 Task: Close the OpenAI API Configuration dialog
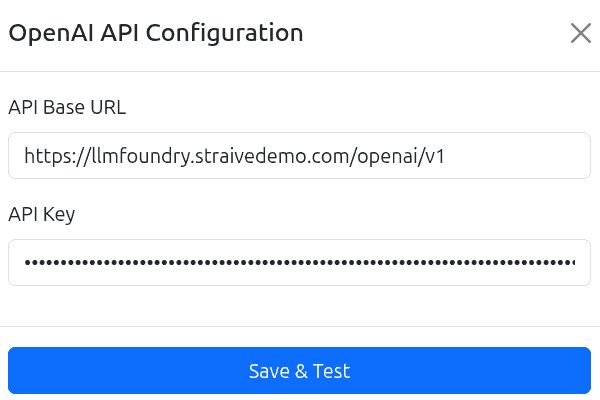(x=580, y=33)
